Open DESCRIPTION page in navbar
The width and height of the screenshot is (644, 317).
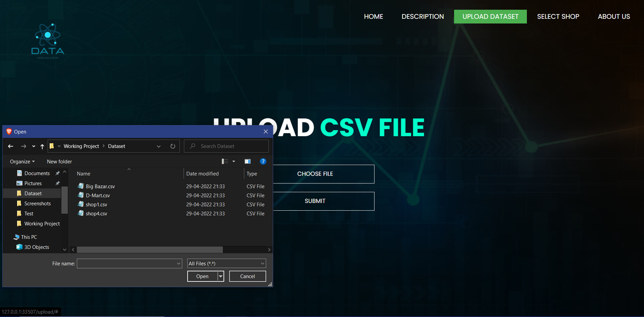(423, 16)
